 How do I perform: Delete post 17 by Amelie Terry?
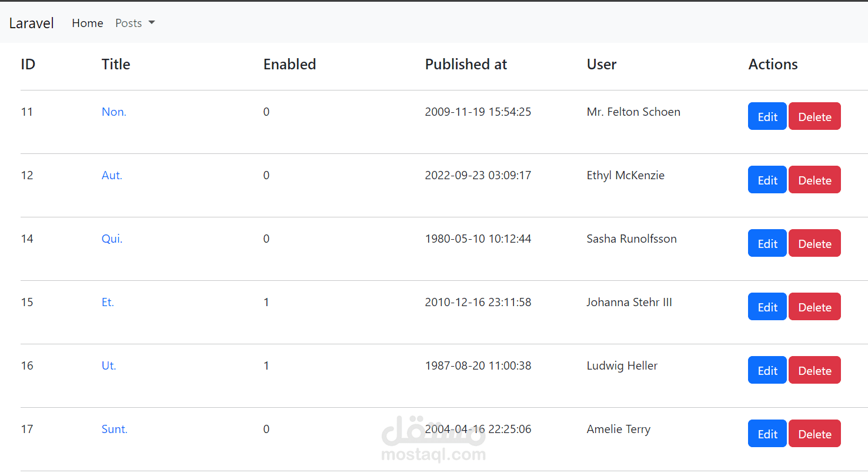[x=814, y=434]
